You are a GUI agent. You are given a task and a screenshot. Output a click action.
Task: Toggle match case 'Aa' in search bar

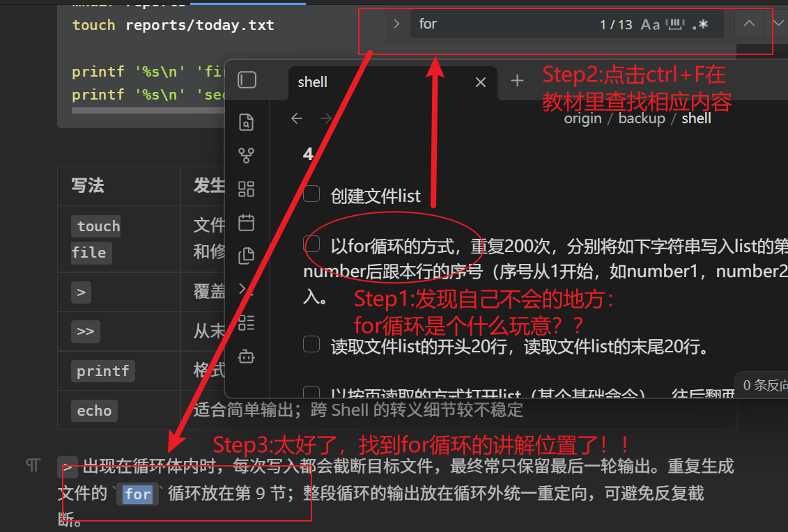(x=650, y=24)
